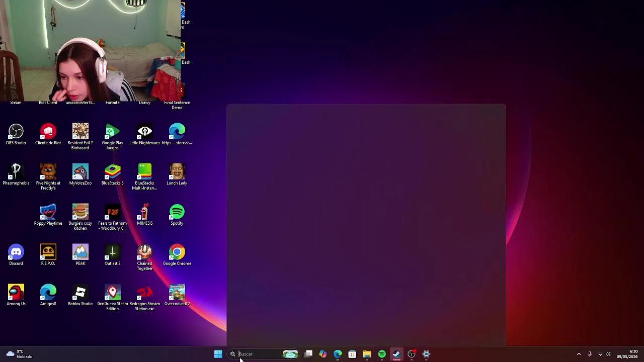Launch Discord from the desktop
Viewport: 644px width, 362px height.
click(x=16, y=255)
